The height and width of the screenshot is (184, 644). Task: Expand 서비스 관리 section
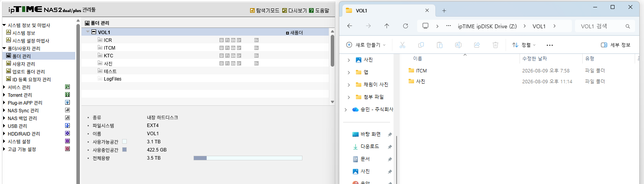tap(4, 87)
